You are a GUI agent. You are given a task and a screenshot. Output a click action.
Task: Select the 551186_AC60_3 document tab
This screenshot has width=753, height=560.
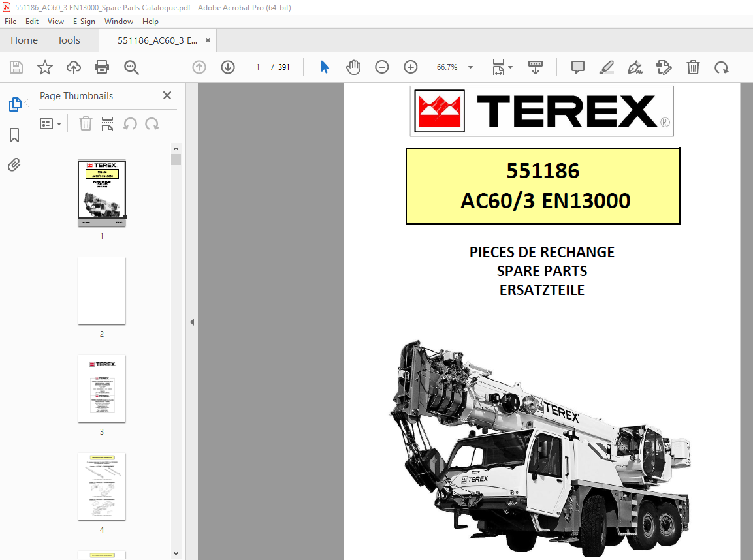(157, 40)
